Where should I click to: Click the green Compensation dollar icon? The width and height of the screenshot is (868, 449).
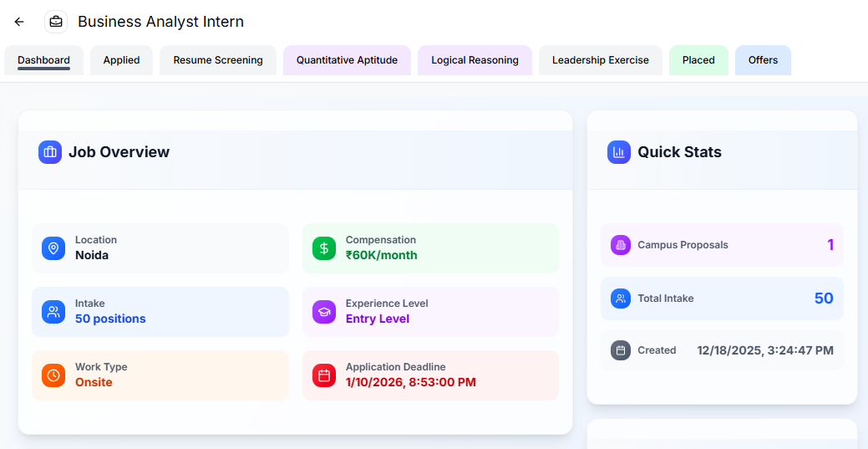[x=324, y=247]
